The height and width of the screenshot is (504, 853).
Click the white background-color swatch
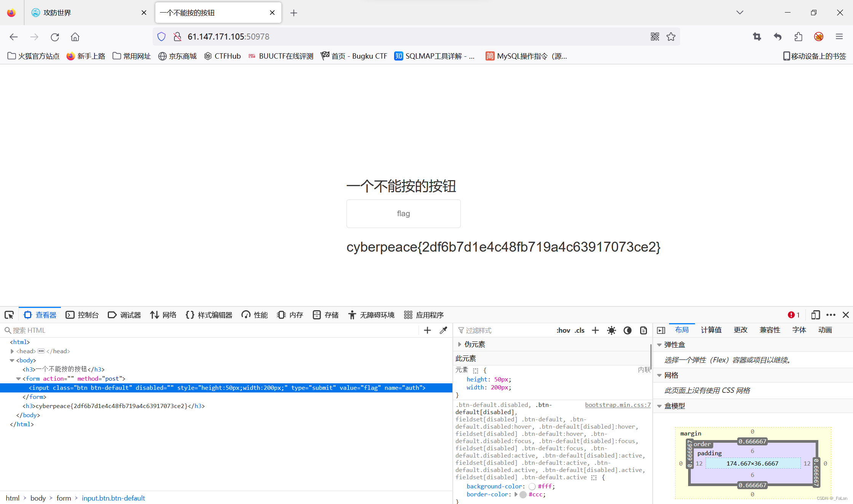pyautogui.click(x=532, y=486)
